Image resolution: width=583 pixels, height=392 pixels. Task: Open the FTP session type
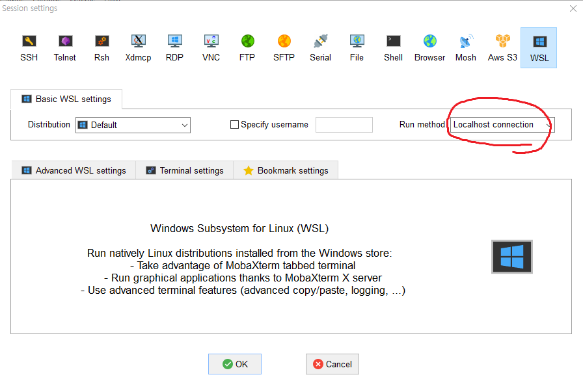(x=247, y=48)
